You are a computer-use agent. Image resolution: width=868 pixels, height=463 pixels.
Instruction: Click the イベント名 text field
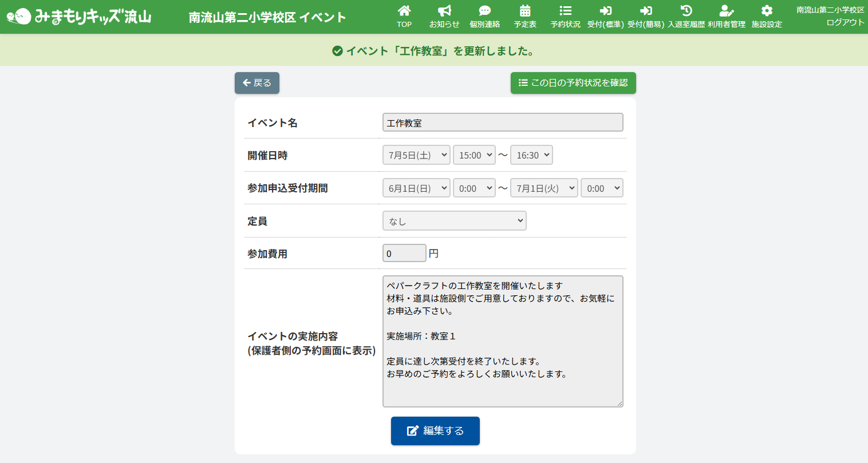pos(503,122)
